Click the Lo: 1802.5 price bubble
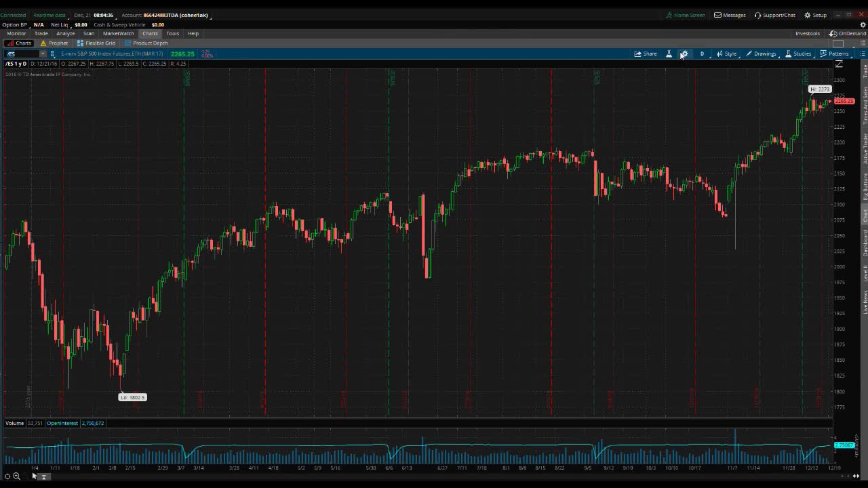The width and height of the screenshot is (868, 488). 132,397
